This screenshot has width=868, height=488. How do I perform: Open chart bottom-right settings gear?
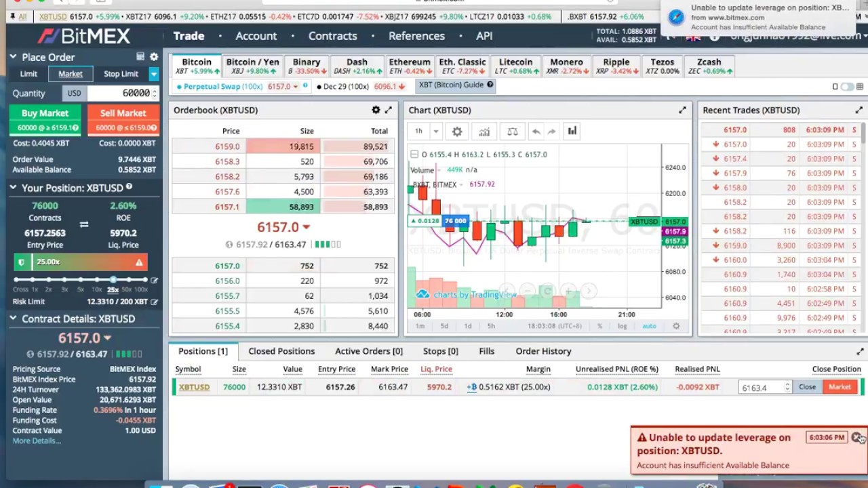[x=675, y=326]
